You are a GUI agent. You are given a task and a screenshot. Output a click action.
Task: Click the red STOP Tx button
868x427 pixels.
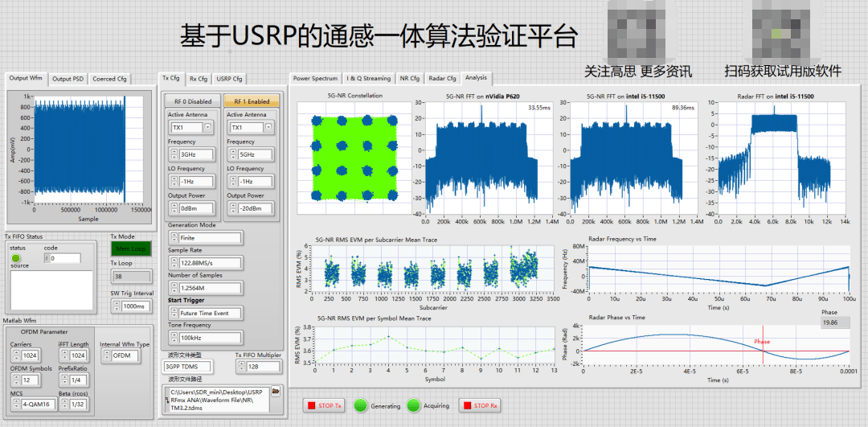tap(323, 406)
